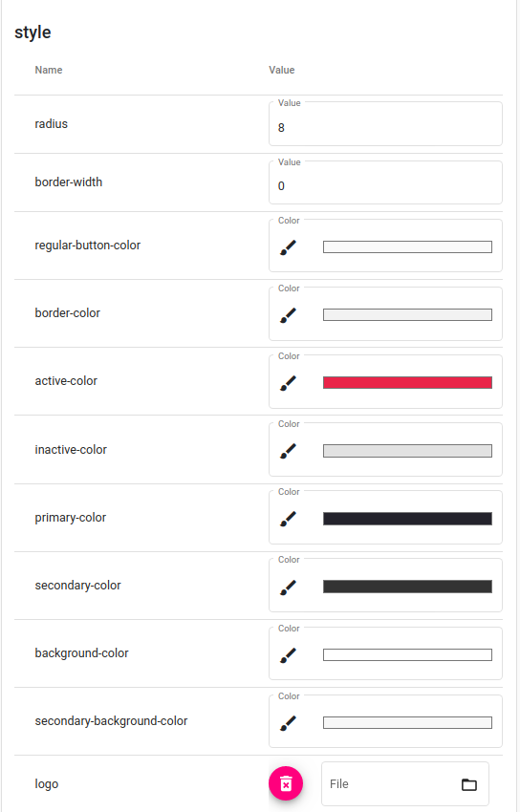Delete the logo with the pink trash button
Image resolution: width=520 pixels, height=812 pixels.
tap(286, 783)
